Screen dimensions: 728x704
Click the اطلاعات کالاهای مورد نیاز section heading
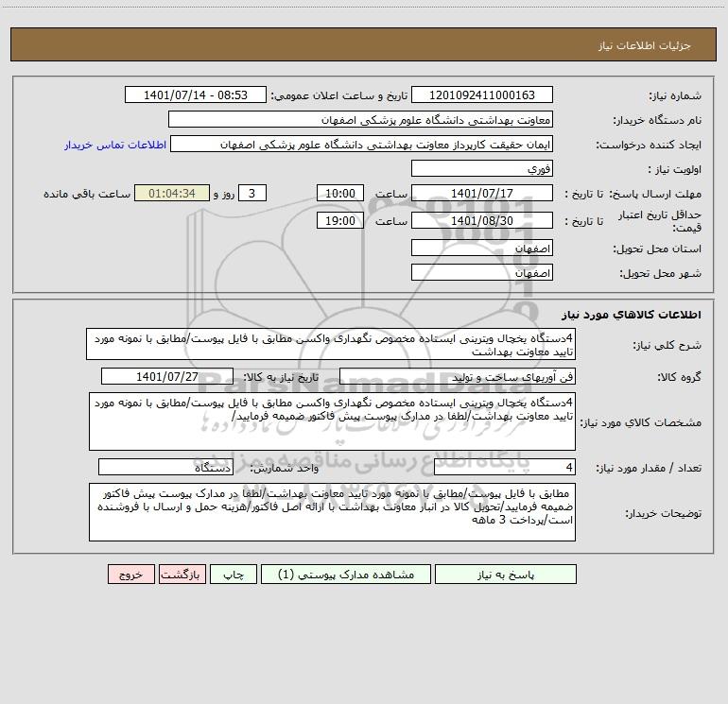(632, 315)
